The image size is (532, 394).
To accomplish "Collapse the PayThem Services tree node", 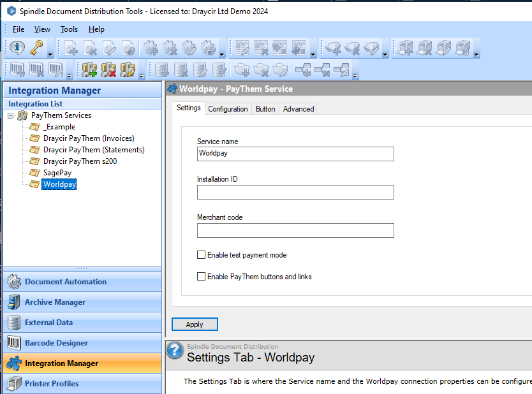I will (x=10, y=115).
